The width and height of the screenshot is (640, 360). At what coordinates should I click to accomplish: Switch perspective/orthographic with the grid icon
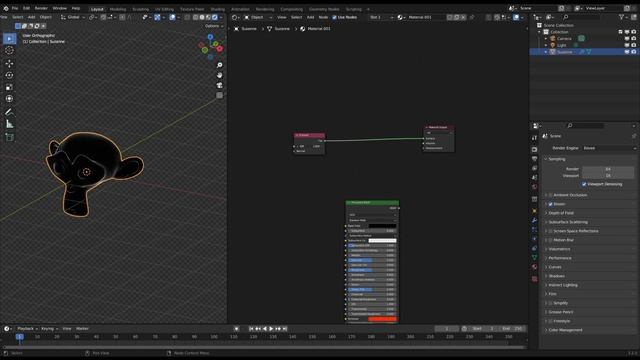(x=220, y=95)
